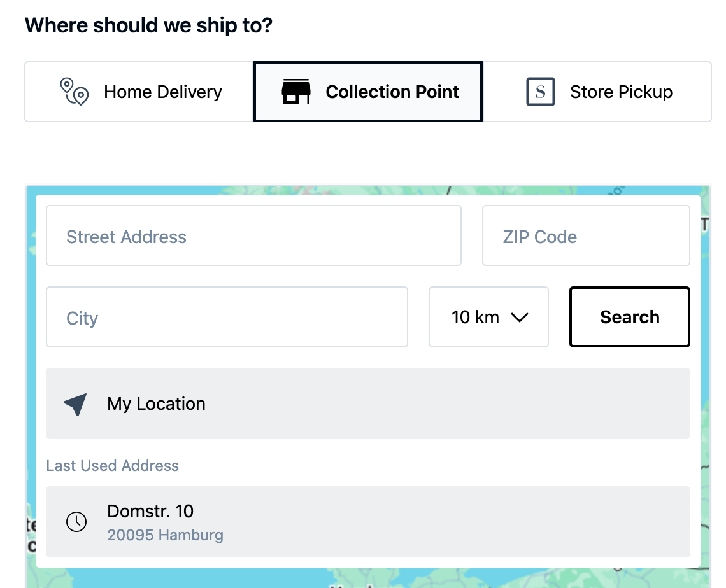Select last used address Domstr. 10

pos(368,522)
